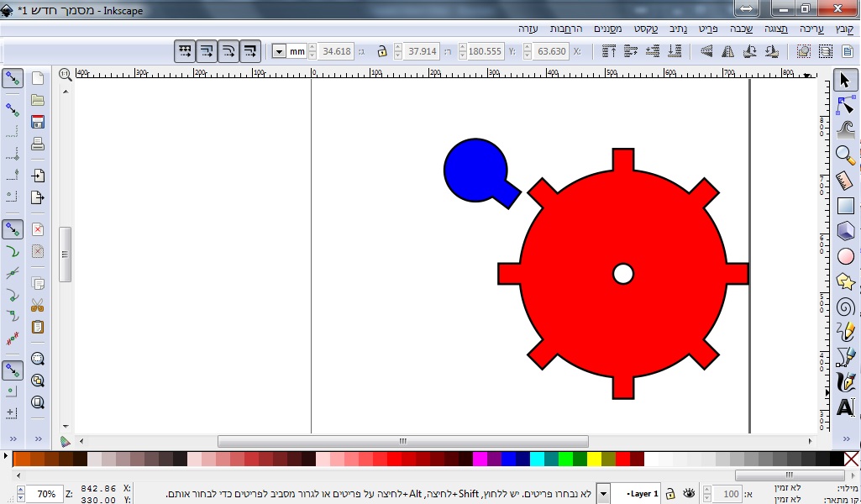This screenshot has height=504, width=861.
Task: Select the Zoom magnifier tool
Action: pyautogui.click(x=845, y=155)
